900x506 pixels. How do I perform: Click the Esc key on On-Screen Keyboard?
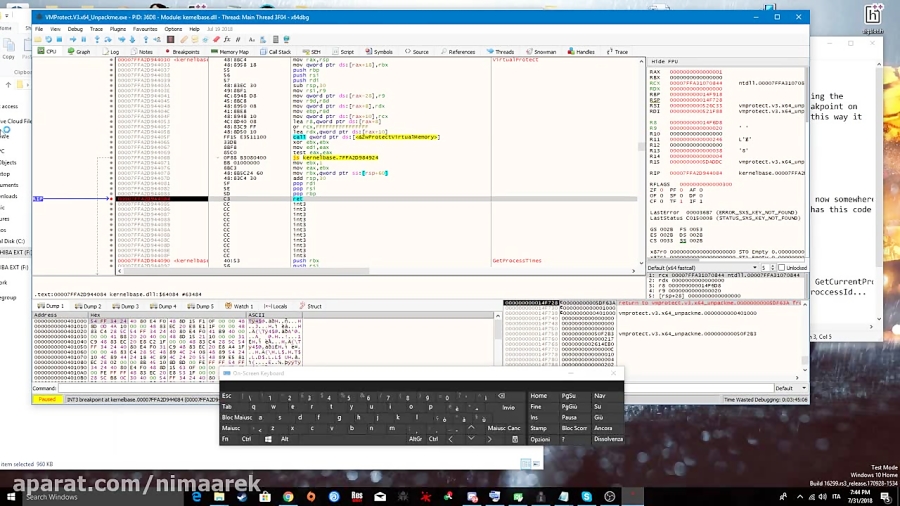227,396
